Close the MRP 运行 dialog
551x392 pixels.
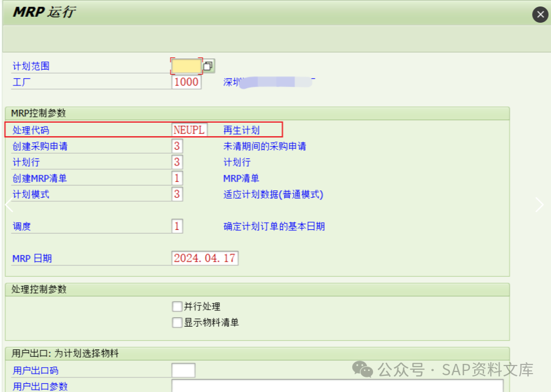coord(540,14)
